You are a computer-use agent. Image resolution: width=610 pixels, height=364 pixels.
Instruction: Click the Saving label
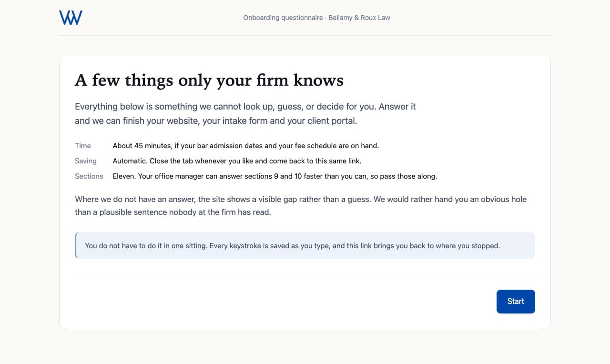click(86, 161)
